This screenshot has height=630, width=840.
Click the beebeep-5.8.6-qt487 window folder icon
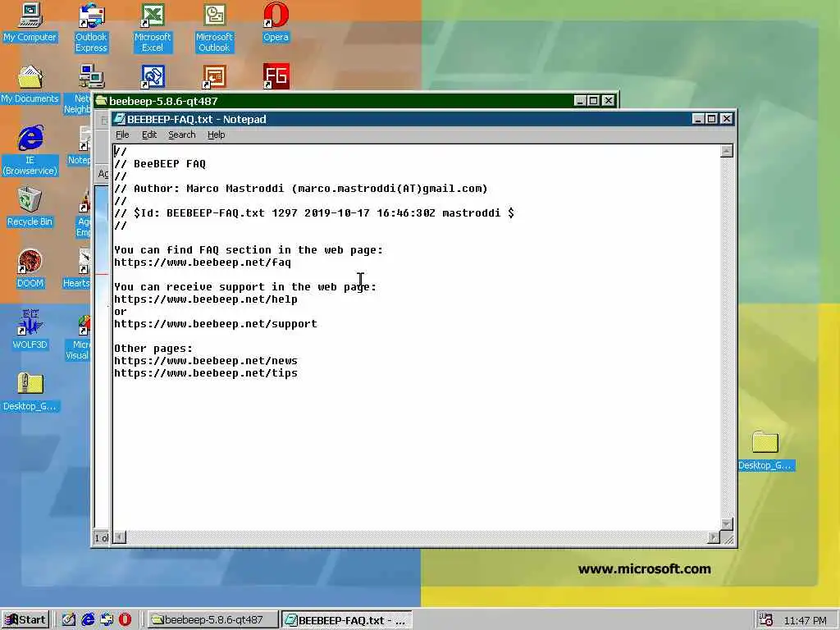point(101,101)
